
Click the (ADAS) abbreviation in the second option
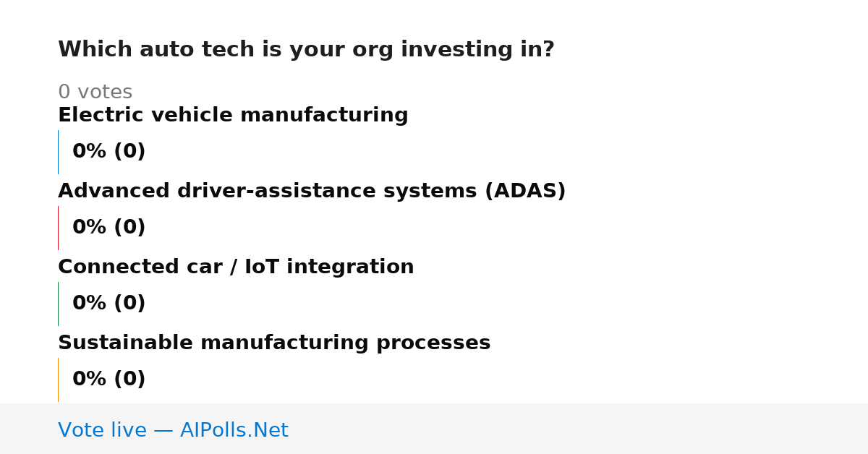click(x=525, y=191)
